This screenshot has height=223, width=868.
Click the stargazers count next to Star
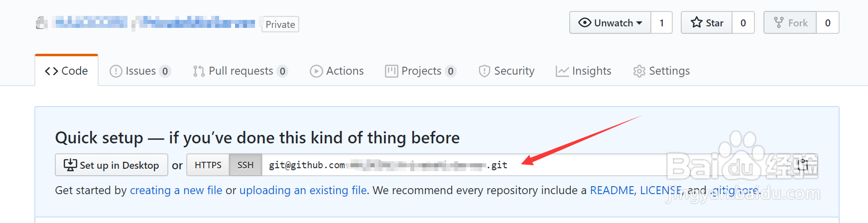(743, 23)
